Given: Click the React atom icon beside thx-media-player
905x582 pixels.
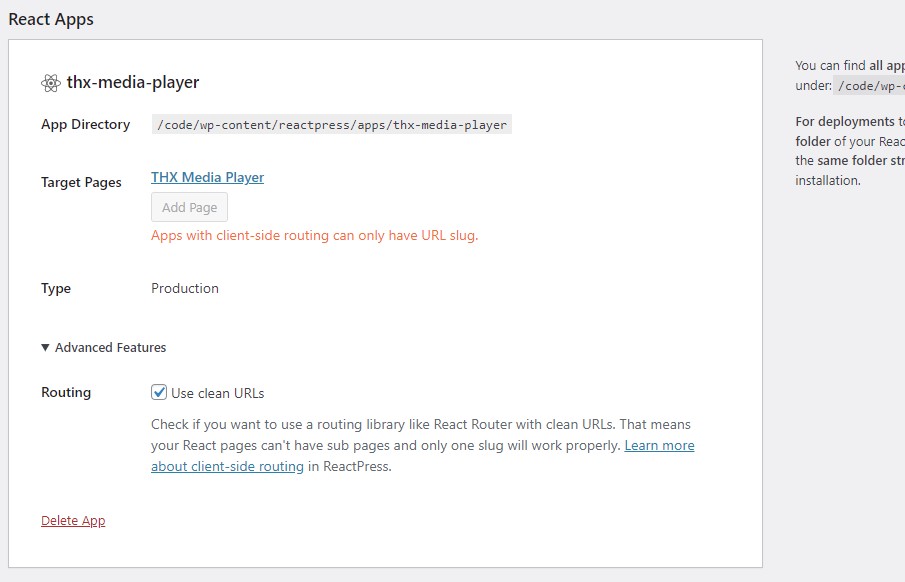Looking at the screenshot, I should point(51,83).
